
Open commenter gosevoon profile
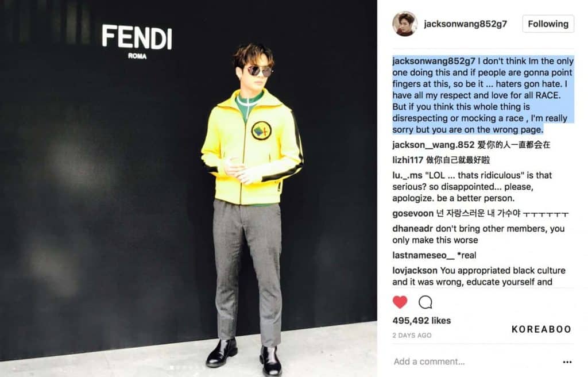coord(413,213)
